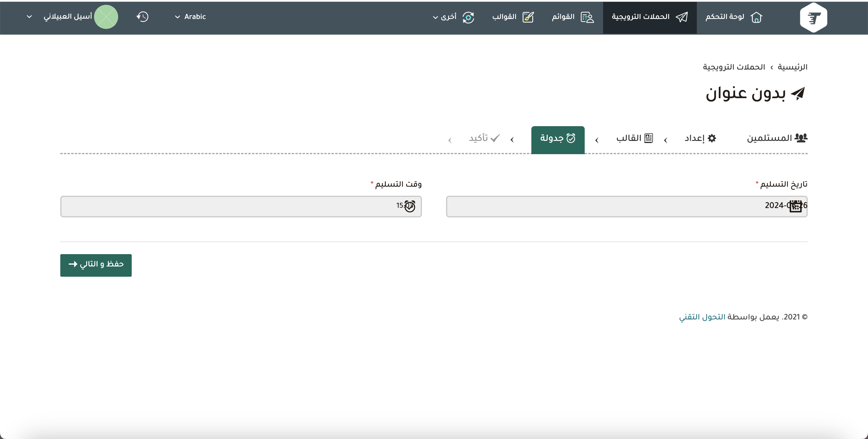Open الحملات الترويجية campaigns menu
Viewport: 868px width, 439px height.
(649, 17)
